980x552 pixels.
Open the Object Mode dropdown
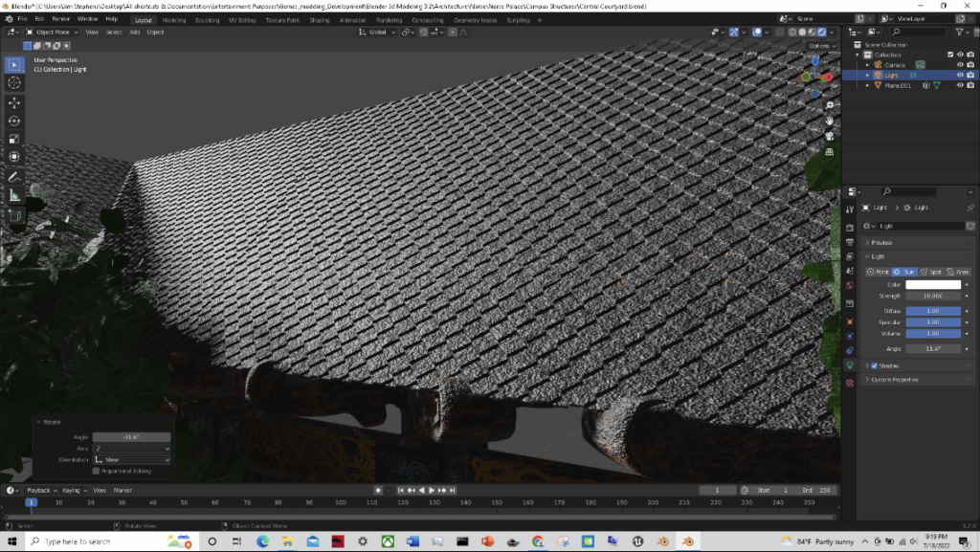pyautogui.click(x=53, y=32)
